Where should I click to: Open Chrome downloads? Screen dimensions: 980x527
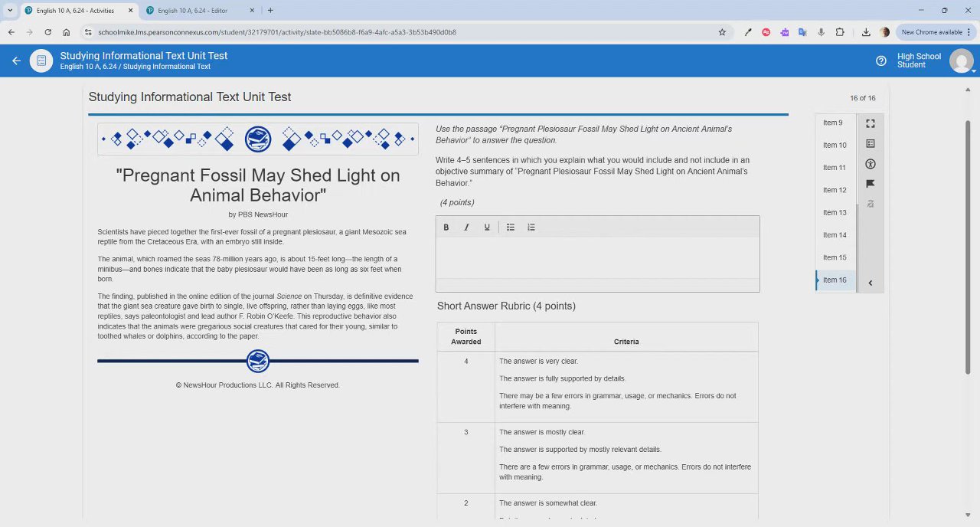[x=866, y=32]
